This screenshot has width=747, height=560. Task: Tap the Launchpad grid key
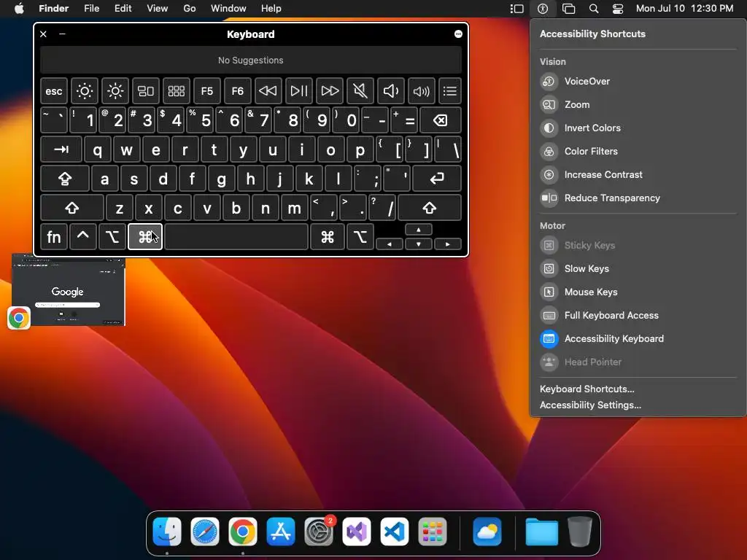click(x=177, y=90)
